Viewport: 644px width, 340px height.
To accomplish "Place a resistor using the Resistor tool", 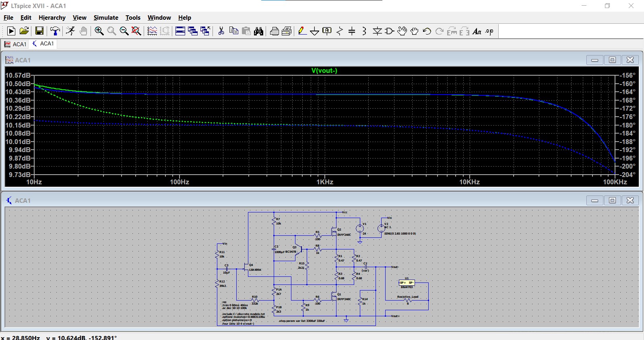I will 340,31.
